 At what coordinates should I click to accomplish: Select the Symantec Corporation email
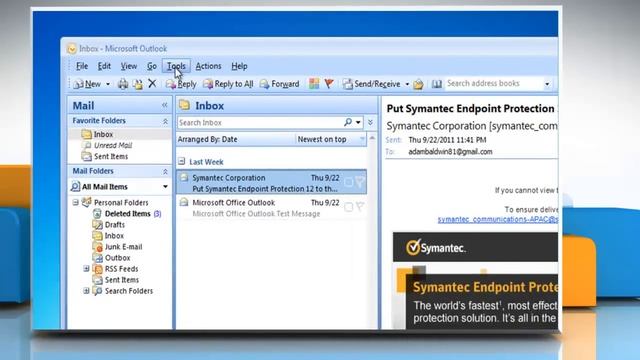click(x=271, y=183)
